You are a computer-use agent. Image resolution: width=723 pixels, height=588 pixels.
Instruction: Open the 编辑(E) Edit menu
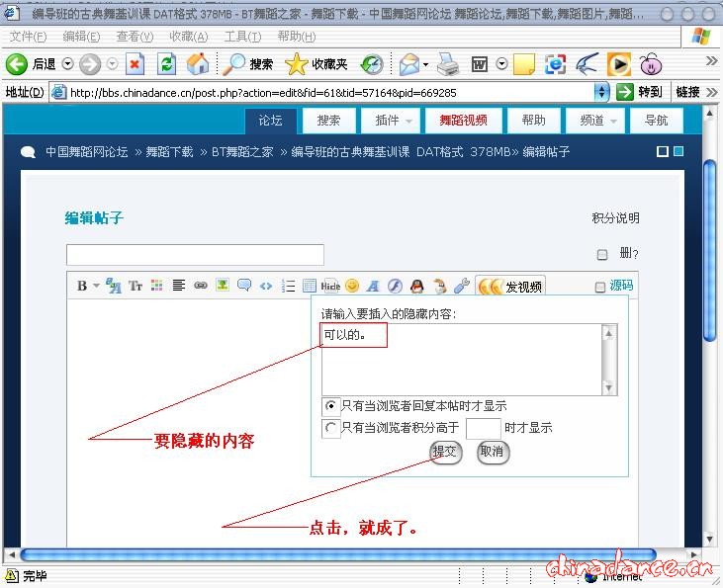coord(81,37)
